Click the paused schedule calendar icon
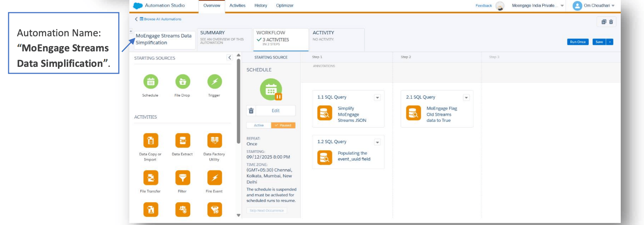Screen dimensions: 644x225 (x=271, y=89)
